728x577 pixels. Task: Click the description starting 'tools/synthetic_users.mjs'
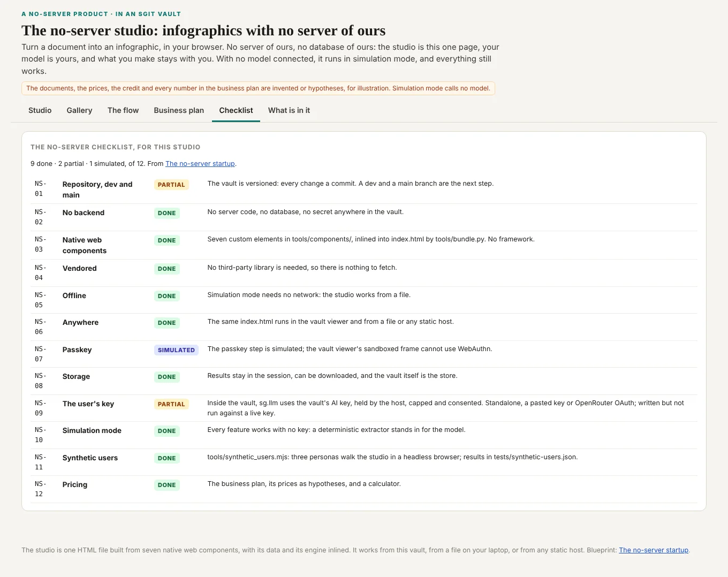[x=392, y=457]
